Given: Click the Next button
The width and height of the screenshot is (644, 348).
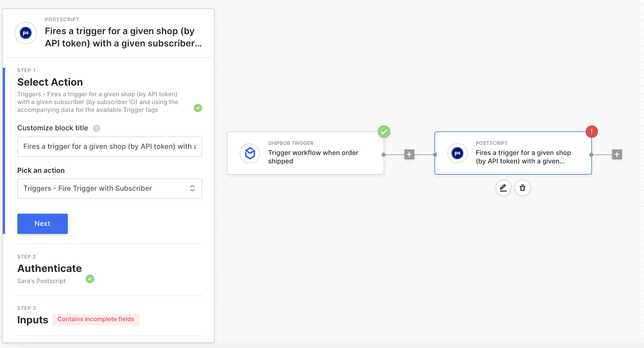Looking at the screenshot, I should point(43,224).
